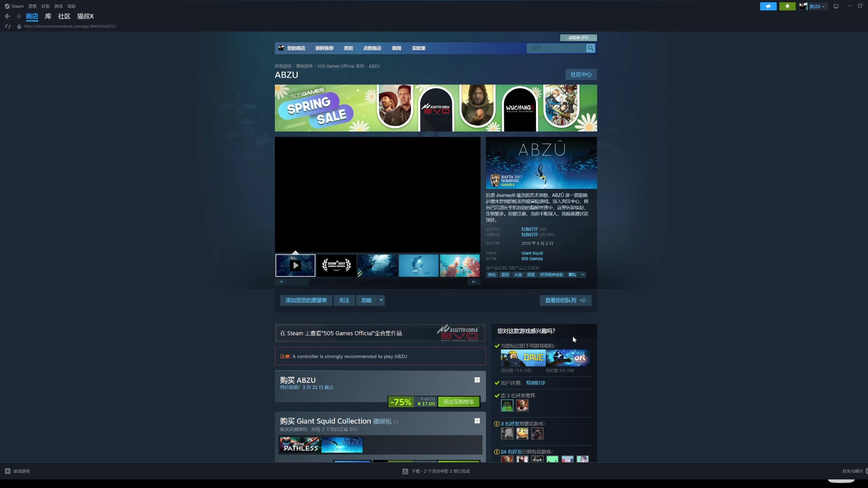868x488 pixels.
Task: Open the blue announcements megaphone icon
Action: pyautogui.click(x=768, y=6)
